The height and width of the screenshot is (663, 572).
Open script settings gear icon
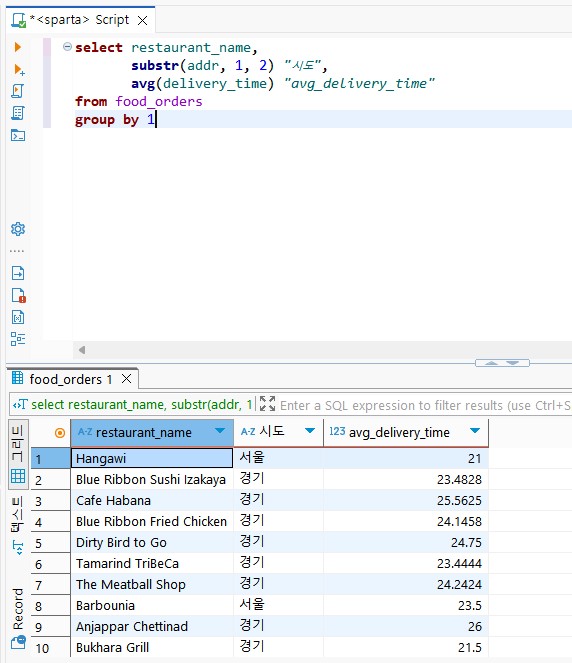coord(18,229)
